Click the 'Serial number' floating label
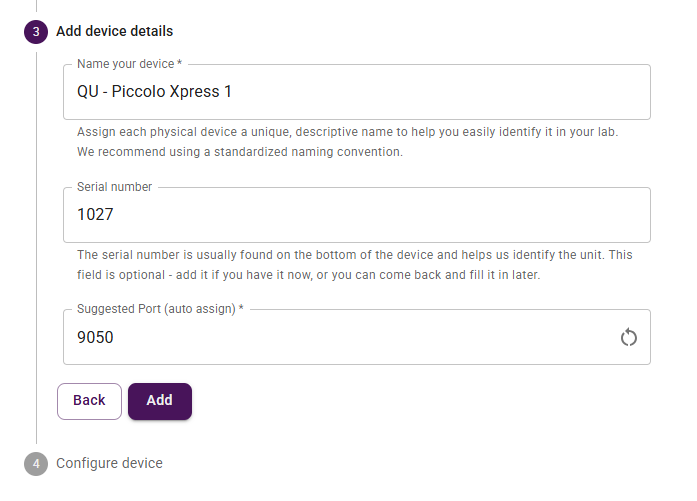 pyautogui.click(x=116, y=187)
